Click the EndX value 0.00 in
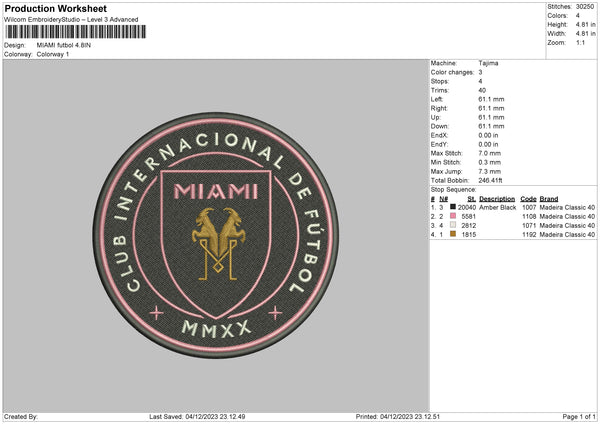Screen dimensions: 600x424 pyautogui.click(x=488, y=135)
